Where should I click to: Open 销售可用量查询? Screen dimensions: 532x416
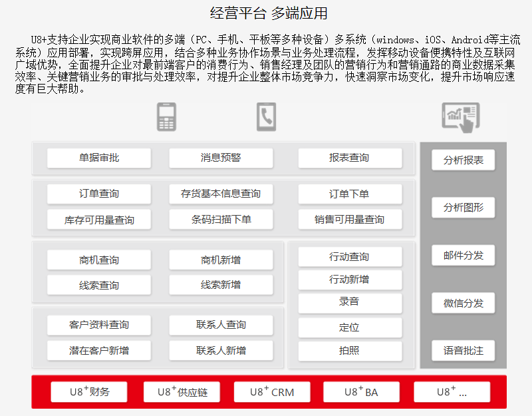(x=350, y=220)
